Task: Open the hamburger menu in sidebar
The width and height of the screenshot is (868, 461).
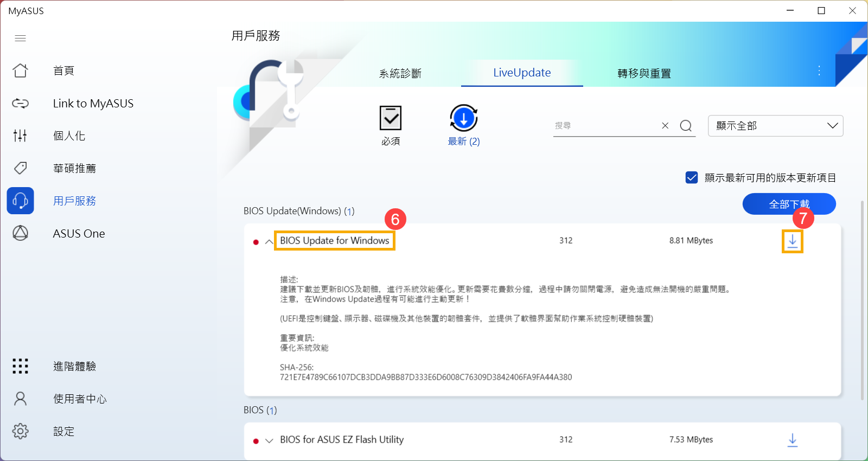Action: coord(21,38)
